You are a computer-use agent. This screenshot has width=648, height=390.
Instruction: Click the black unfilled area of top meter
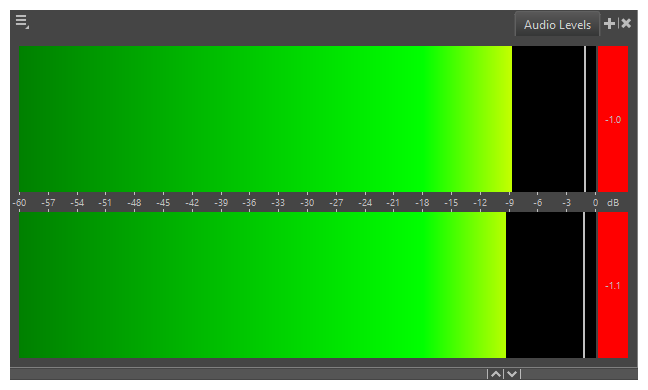[548, 119]
